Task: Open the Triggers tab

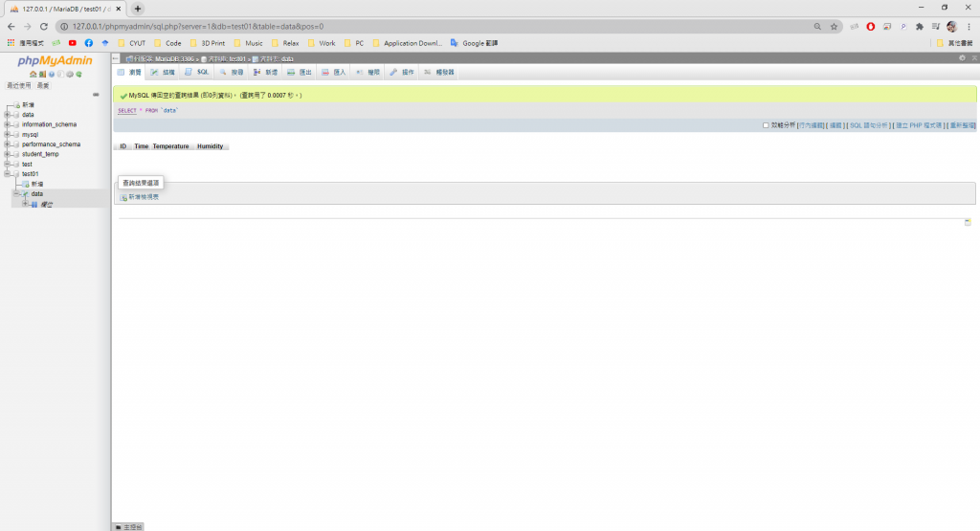Action: 439,73
